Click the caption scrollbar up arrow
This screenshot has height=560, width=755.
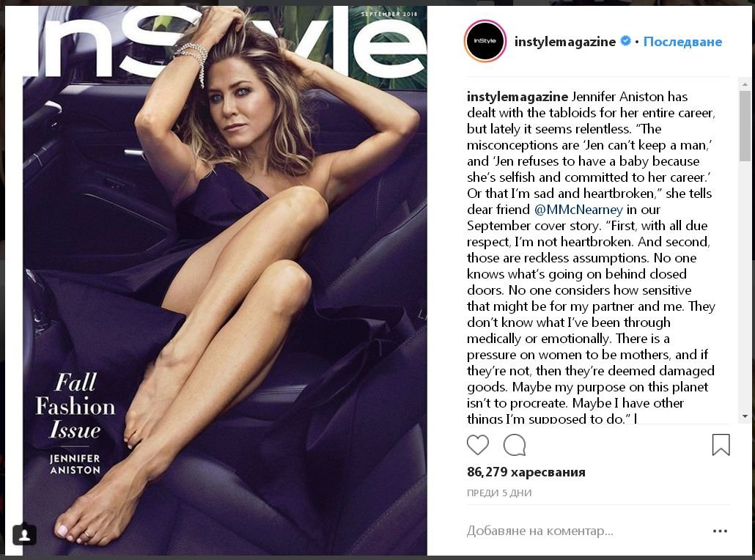pos(745,84)
